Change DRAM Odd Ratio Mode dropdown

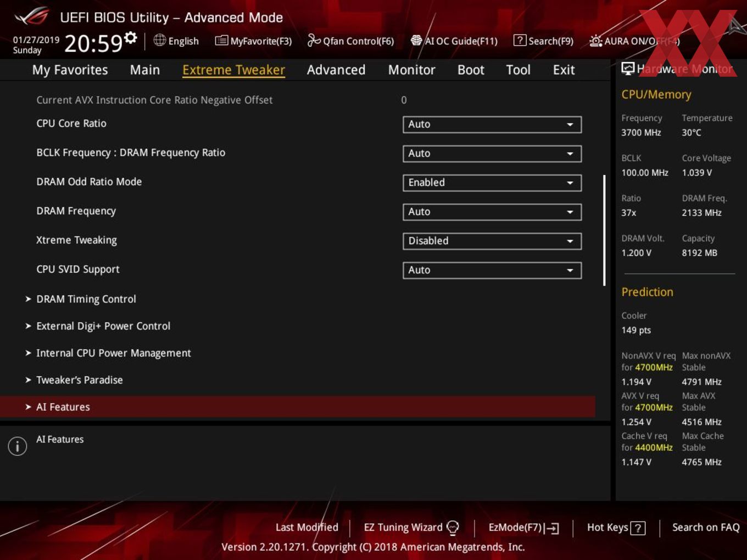492,182
